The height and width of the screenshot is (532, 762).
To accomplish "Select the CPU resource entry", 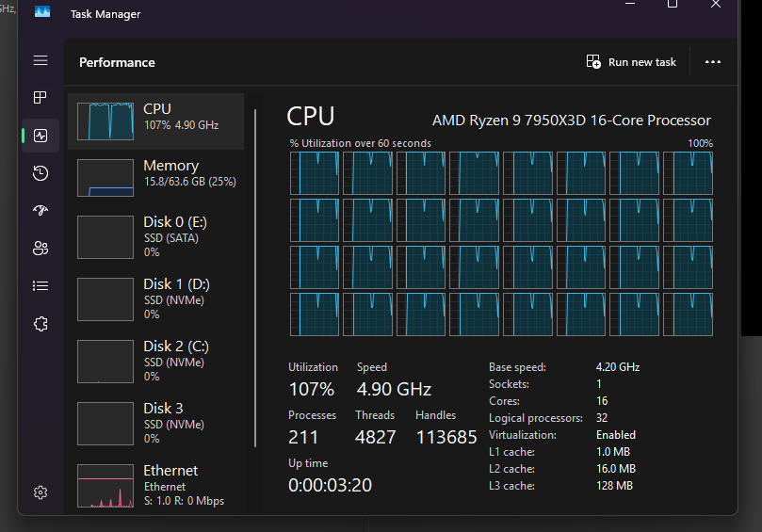I will (156, 121).
